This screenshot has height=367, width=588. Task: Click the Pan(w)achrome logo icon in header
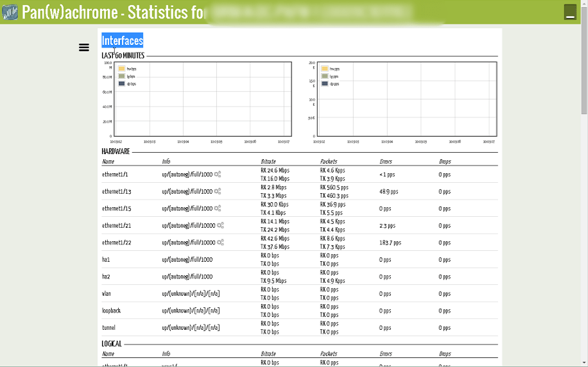11,12
